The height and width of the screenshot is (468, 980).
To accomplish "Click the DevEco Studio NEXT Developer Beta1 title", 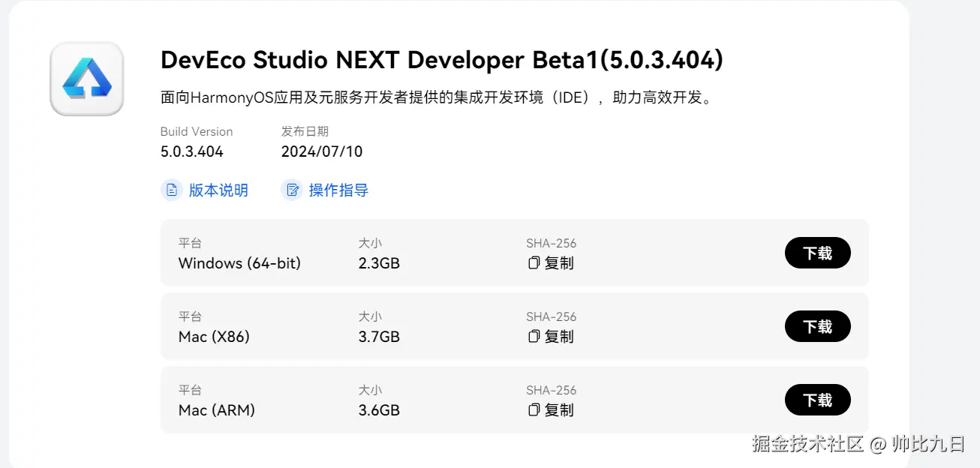I will [441, 60].
